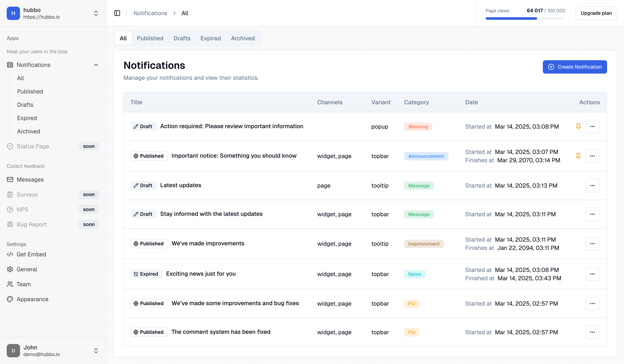Toggle the sidebar panel icon

117,13
